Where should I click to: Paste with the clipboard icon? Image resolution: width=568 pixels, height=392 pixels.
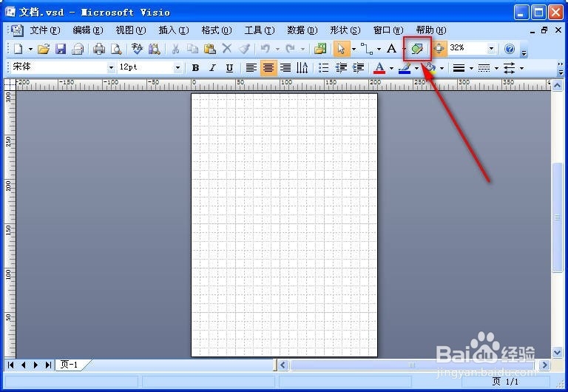click(x=210, y=49)
